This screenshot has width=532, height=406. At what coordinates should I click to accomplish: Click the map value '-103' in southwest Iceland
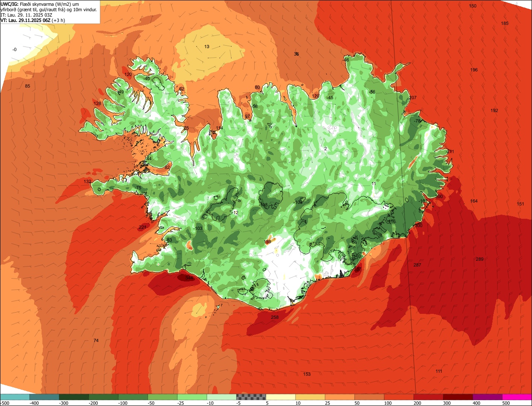coord(198,228)
